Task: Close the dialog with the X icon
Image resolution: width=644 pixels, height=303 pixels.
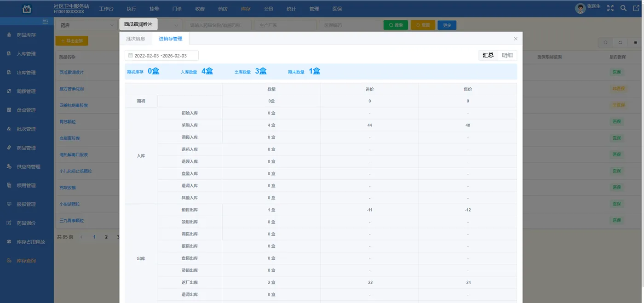Action: pos(516,39)
